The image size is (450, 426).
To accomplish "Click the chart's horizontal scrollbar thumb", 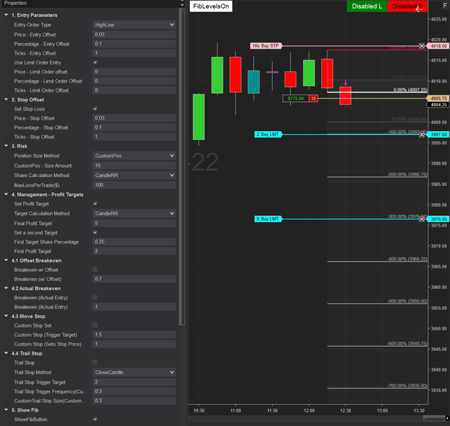I will pos(434,418).
